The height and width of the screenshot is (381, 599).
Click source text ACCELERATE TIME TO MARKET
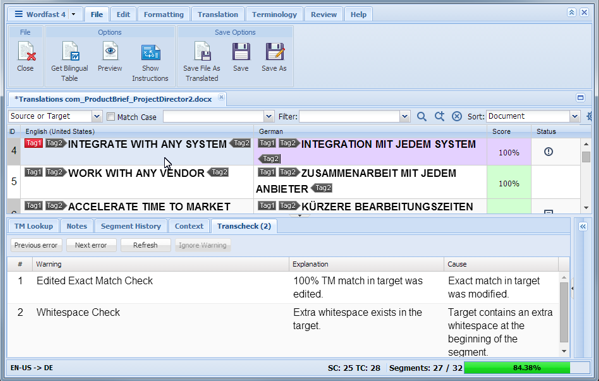[149, 206]
